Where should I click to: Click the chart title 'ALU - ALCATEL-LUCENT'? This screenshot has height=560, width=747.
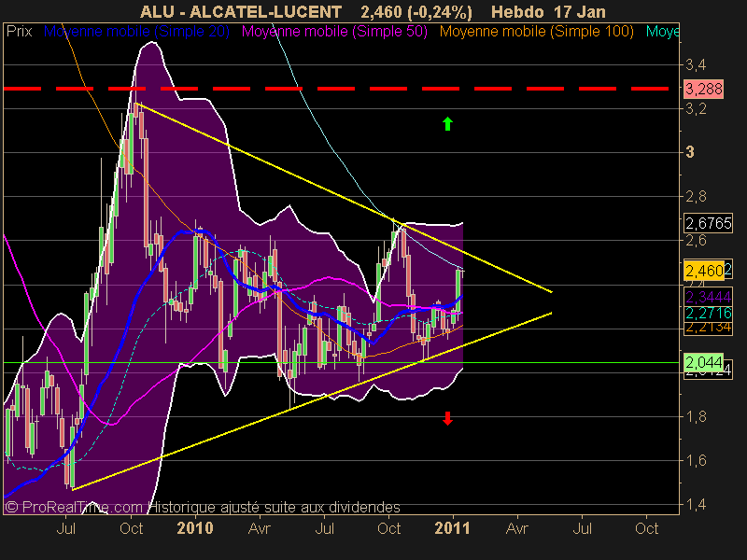[241, 11]
